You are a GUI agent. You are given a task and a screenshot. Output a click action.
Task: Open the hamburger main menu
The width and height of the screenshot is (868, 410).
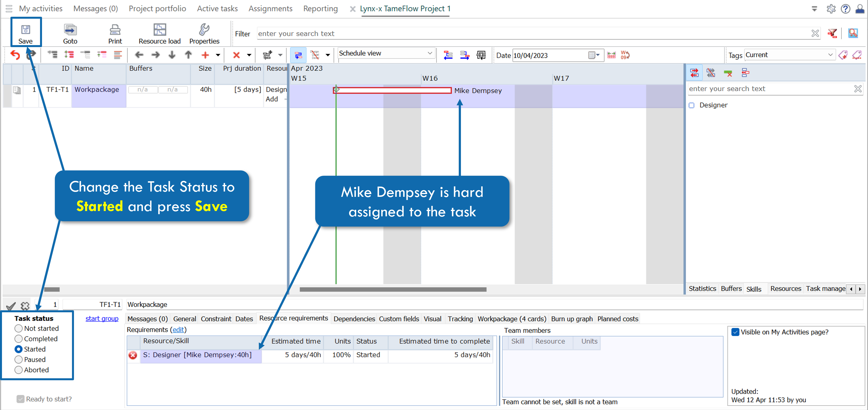click(9, 8)
